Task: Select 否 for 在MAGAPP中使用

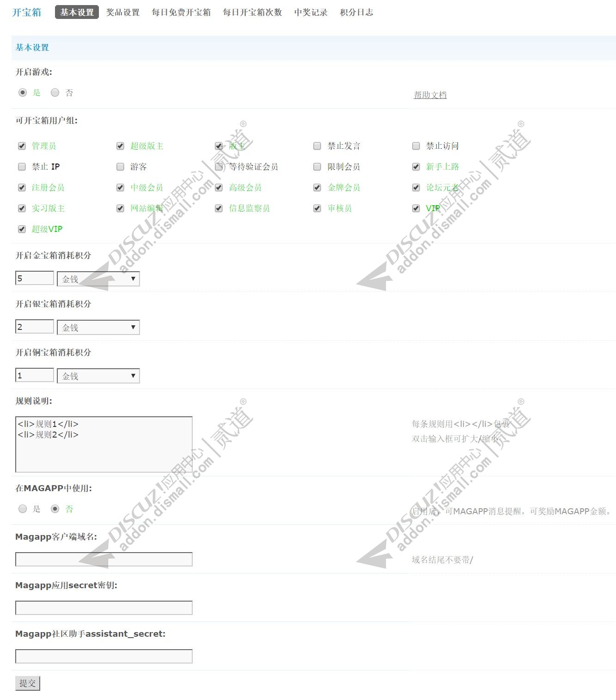Action: pos(55,509)
